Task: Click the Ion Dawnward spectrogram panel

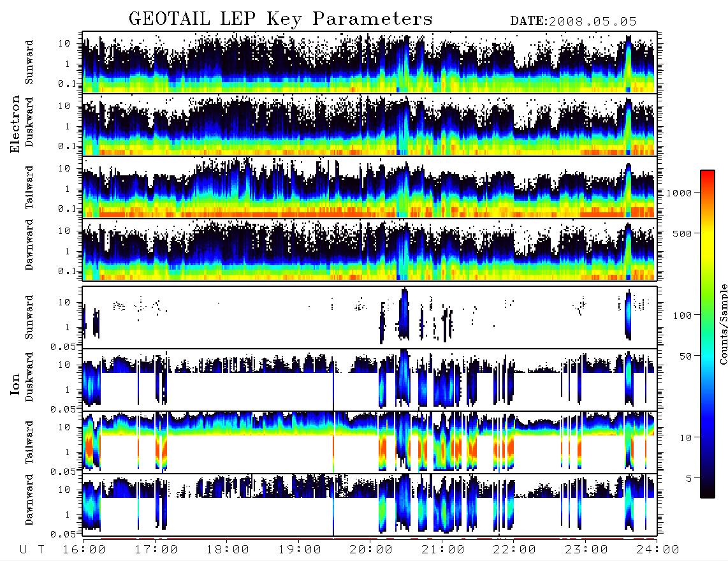Action: point(370,505)
